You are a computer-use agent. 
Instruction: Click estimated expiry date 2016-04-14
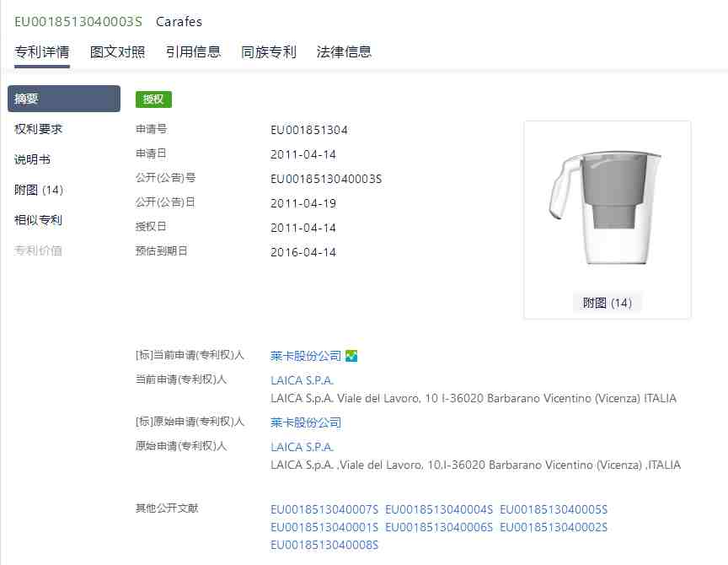click(303, 252)
